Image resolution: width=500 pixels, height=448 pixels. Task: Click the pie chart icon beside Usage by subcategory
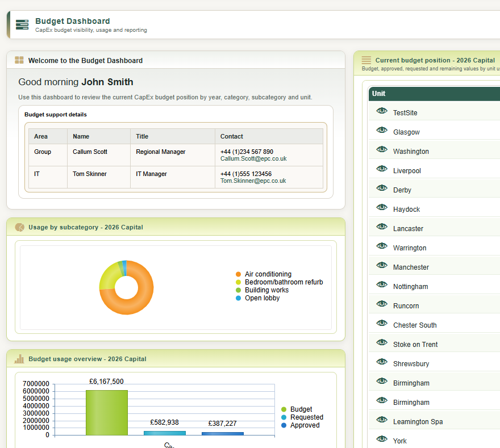click(19, 227)
